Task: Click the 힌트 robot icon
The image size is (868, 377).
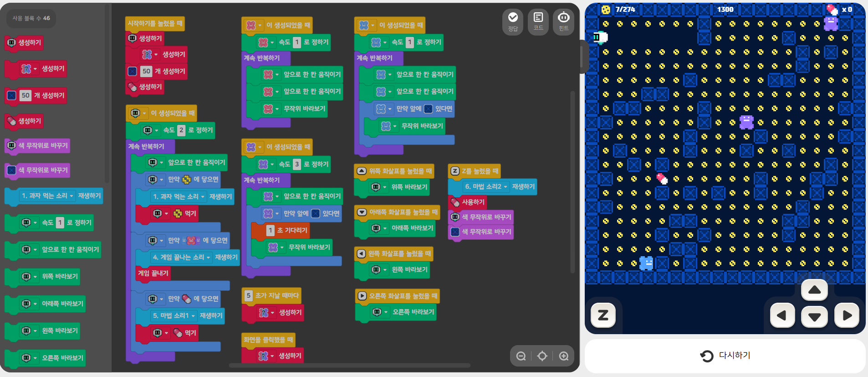Action: pyautogui.click(x=564, y=21)
